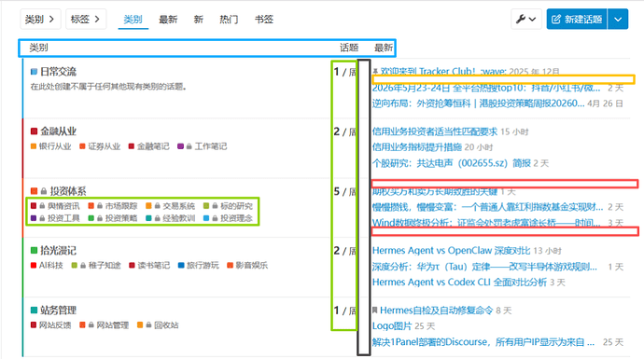Open 旅行游玩 subcategory
Image resolution: width=644 pixels, height=359 pixels.
[199, 266]
